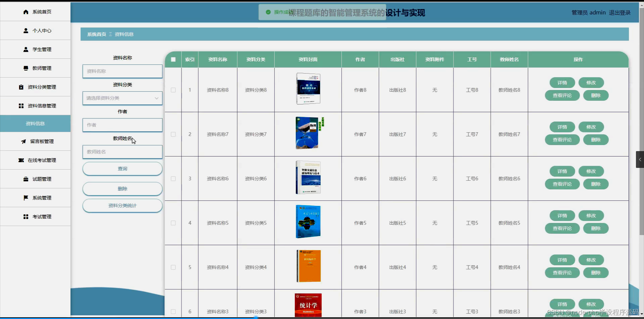
Task: Navigate via the 系统首页 breadcrumb link
Action: click(x=96, y=34)
